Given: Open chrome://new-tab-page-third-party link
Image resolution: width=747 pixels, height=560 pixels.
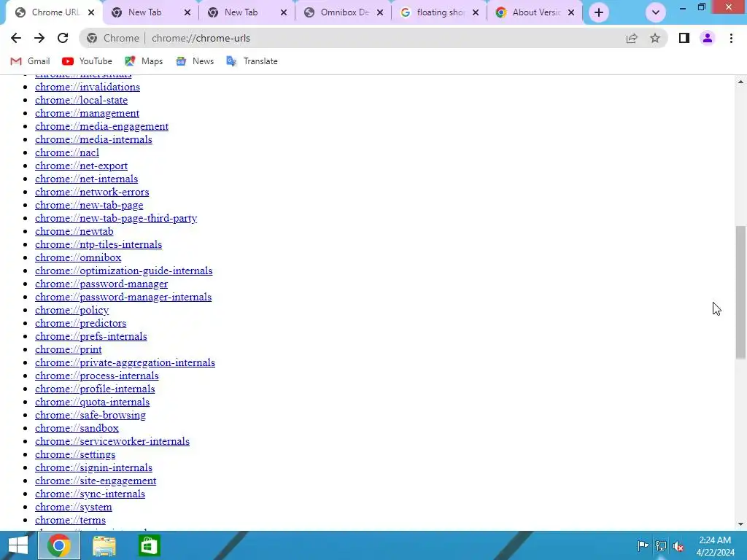Looking at the screenshot, I should pos(116,218).
